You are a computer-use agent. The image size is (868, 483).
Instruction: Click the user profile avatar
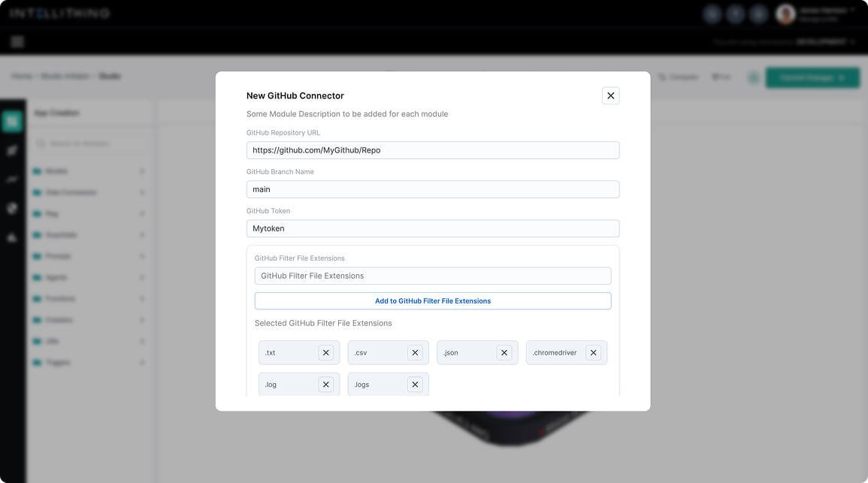coord(785,14)
